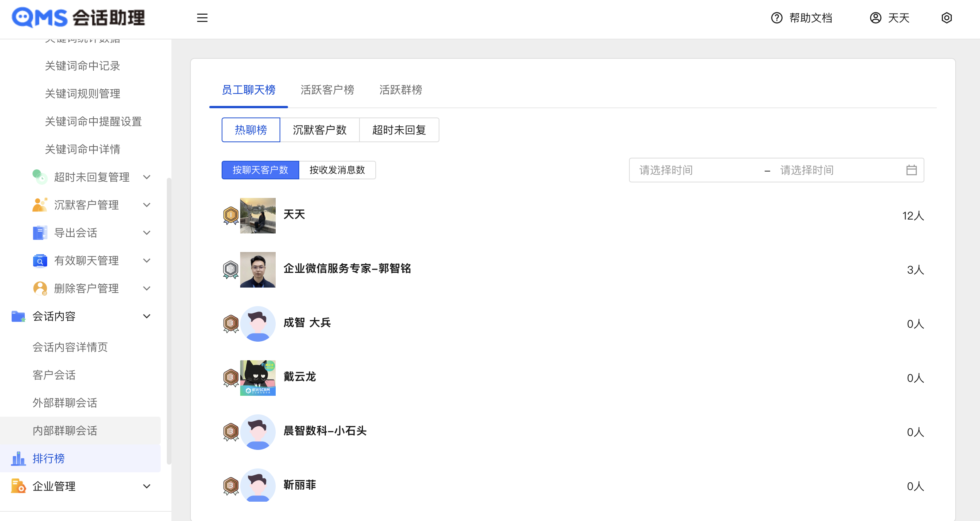This screenshot has height=521, width=980.
Task: Click the end time 请选择时间 field
Action: [838, 170]
